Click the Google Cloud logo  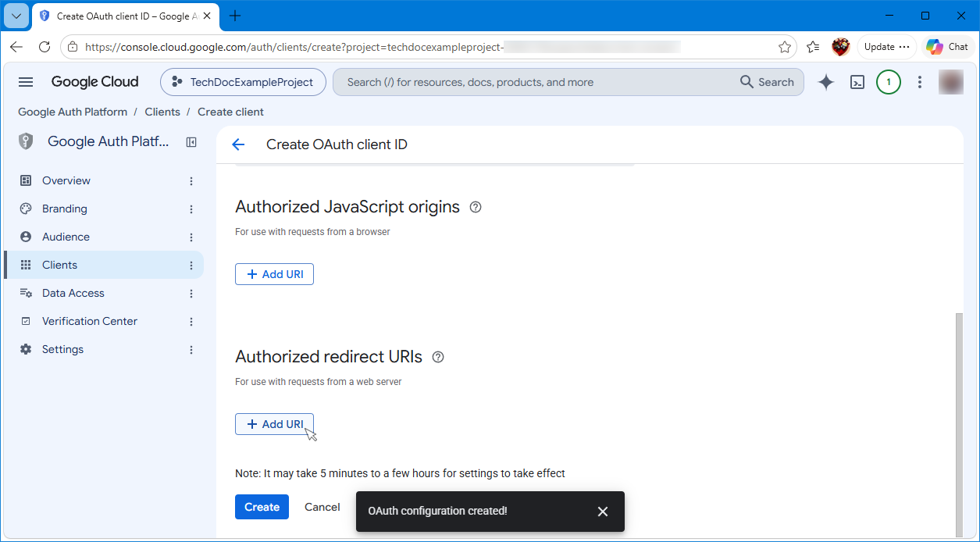[95, 82]
